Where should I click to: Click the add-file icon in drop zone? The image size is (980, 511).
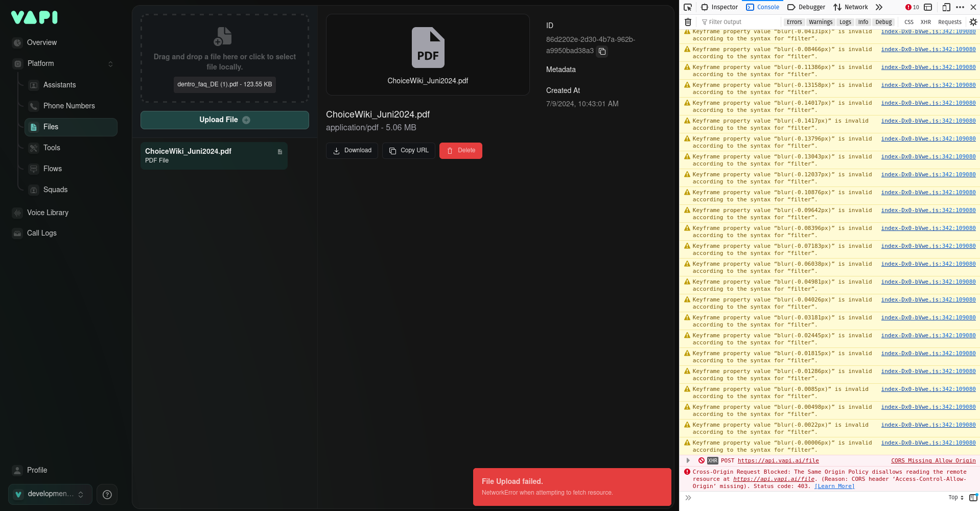click(223, 36)
